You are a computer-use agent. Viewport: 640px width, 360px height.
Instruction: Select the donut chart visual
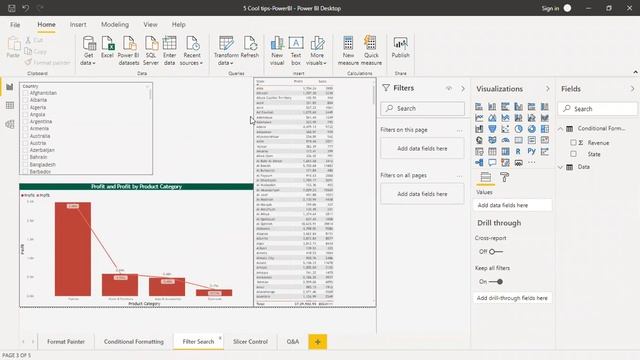tap(531, 129)
